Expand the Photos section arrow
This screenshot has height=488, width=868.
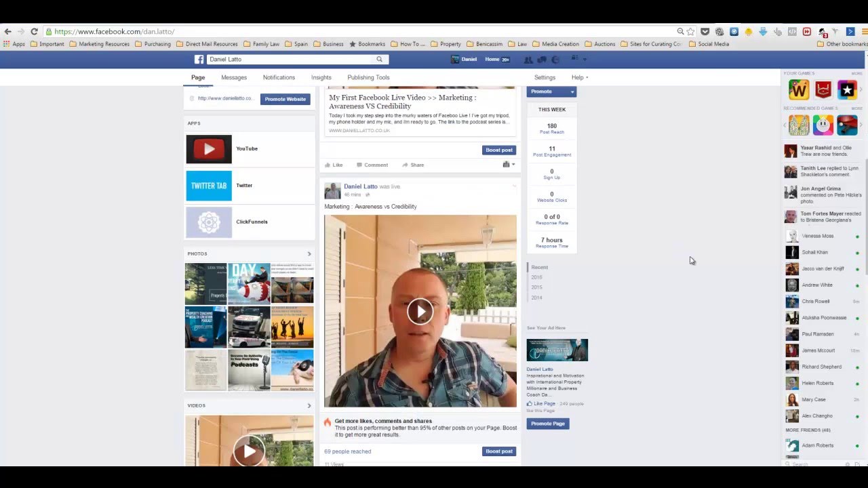[x=309, y=254]
